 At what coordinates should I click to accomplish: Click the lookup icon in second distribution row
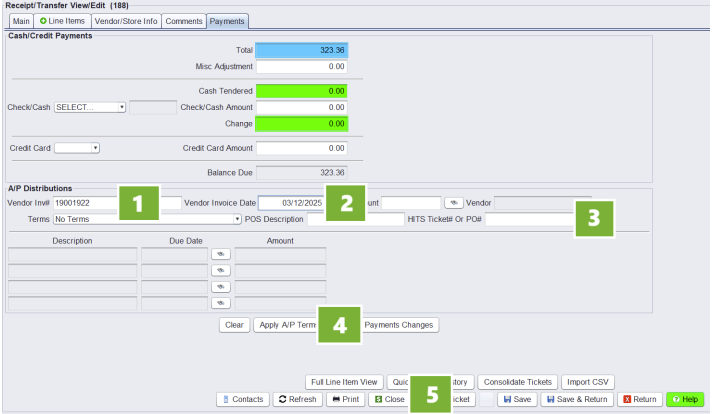click(220, 270)
